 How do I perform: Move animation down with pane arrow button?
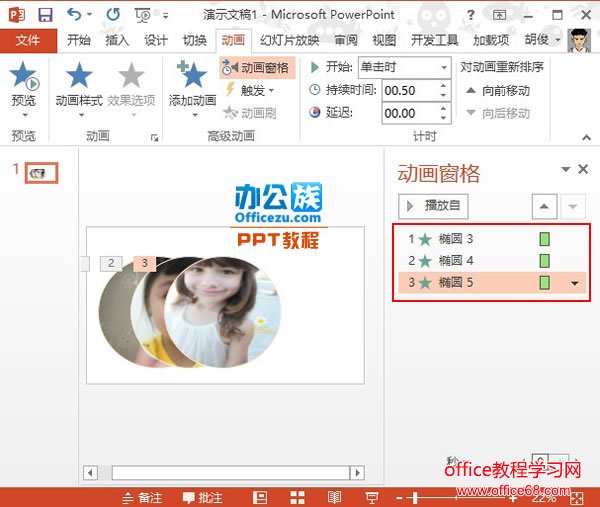click(x=572, y=207)
